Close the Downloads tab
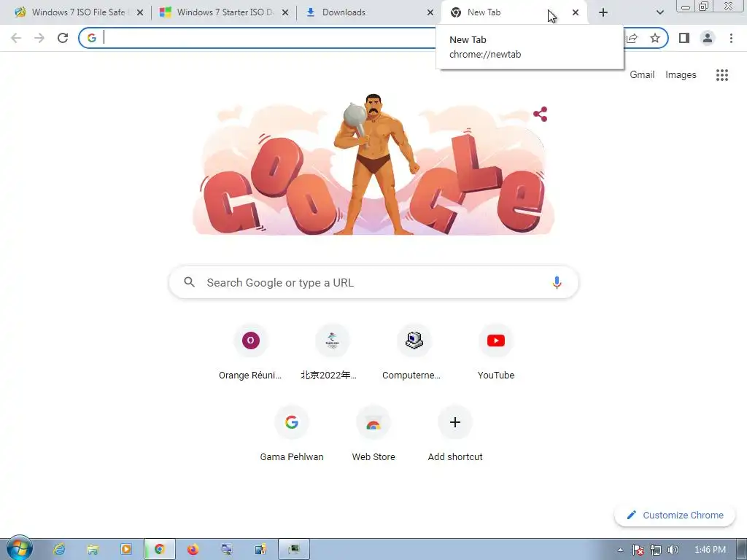The width and height of the screenshot is (747, 560). click(430, 12)
